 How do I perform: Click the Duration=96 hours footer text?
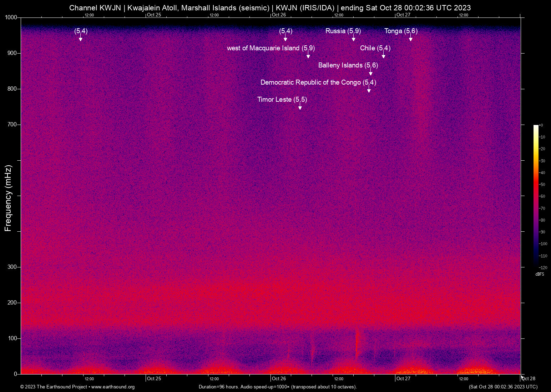tap(278, 387)
